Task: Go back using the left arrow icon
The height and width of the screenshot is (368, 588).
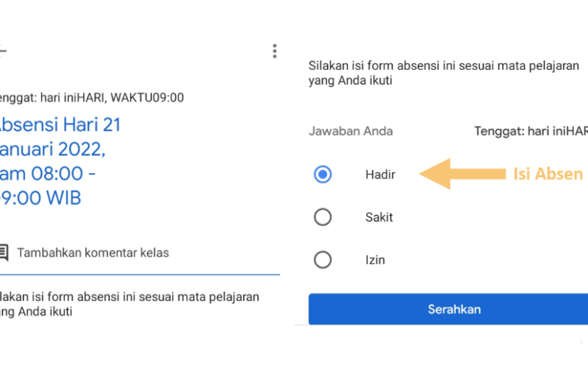Action: point(3,51)
